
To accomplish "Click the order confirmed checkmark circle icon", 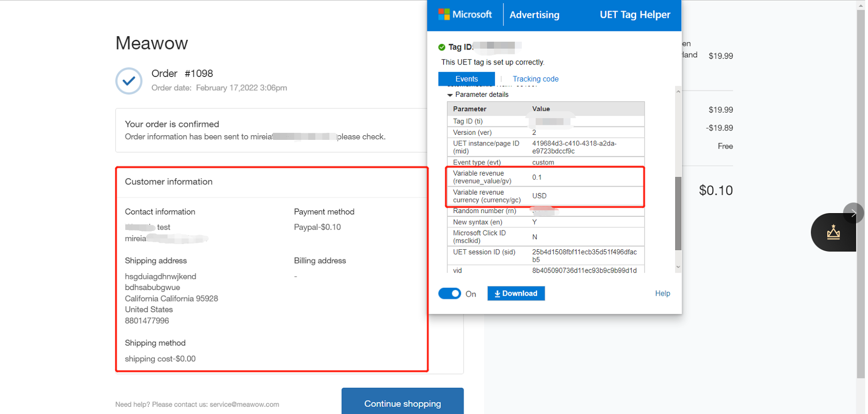I will point(129,81).
